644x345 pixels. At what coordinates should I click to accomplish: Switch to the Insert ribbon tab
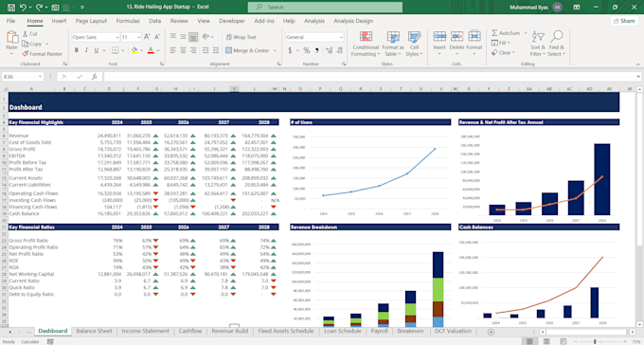pyautogui.click(x=59, y=21)
